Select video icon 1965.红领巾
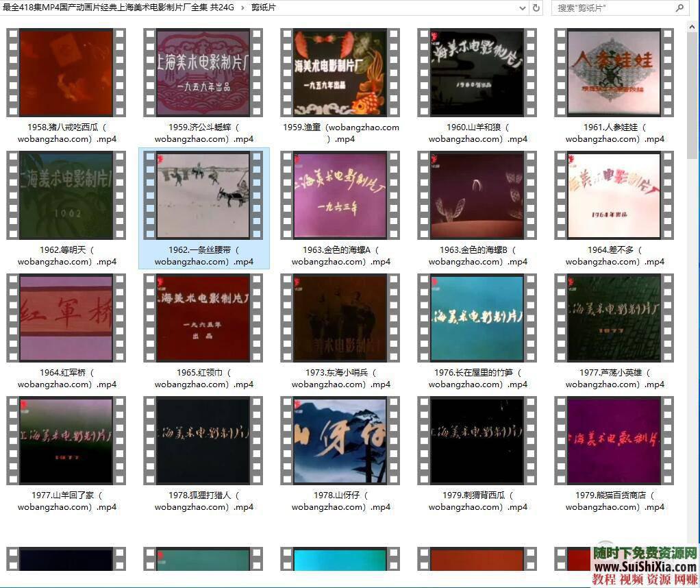Viewport: 700px width, 588px height. pos(203,318)
